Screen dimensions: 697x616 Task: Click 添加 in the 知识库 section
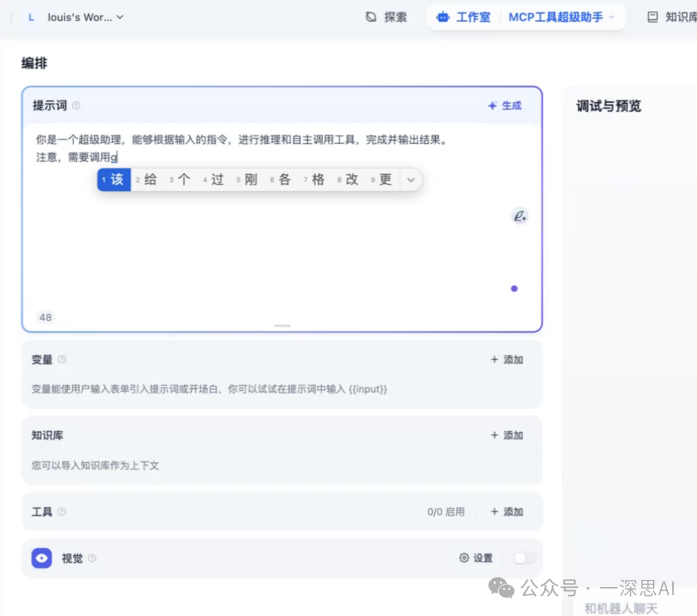pyautogui.click(x=506, y=435)
